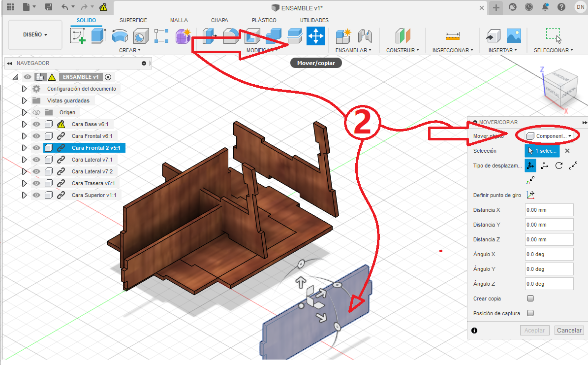This screenshot has height=365, width=588.
Task: Toggle visibility of Cara Frontal 2 v5:1
Action: (36, 148)
